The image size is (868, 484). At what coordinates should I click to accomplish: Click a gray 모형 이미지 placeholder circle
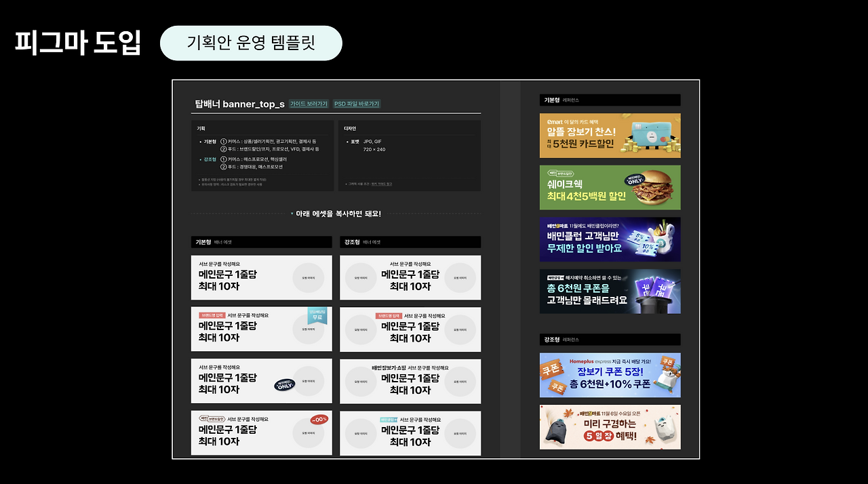pyautogui.click(x=309, y=277)
